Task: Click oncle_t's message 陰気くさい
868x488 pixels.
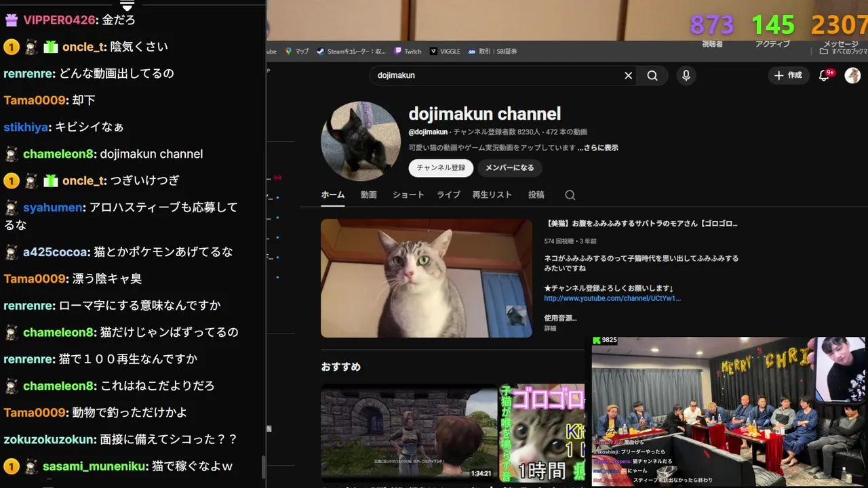Action: pyautogui.click(x=138, y=47)
